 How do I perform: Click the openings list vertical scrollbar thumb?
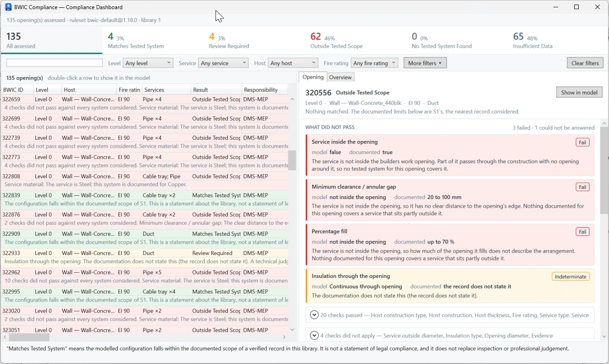coord(292,160)
